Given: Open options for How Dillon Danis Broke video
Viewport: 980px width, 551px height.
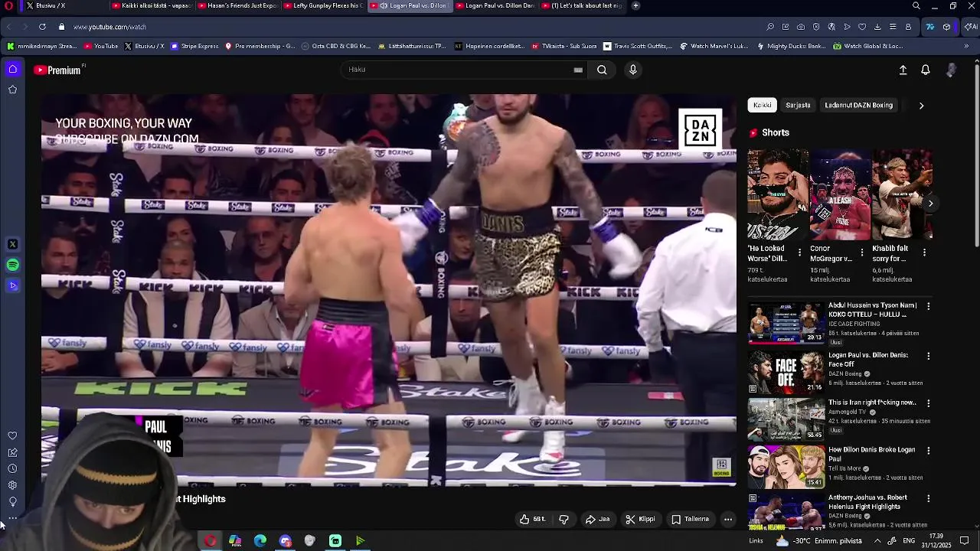Looking at the screenshot, I should (929, 451).
